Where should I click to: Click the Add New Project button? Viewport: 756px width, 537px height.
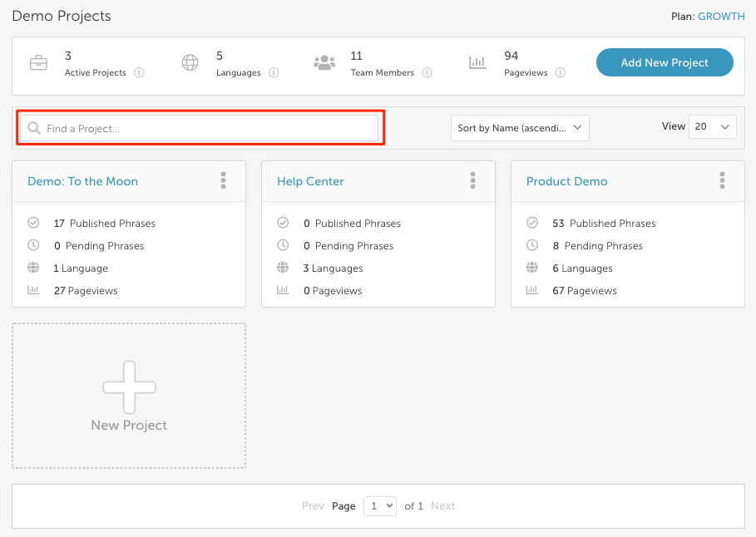tap(665, 62)
